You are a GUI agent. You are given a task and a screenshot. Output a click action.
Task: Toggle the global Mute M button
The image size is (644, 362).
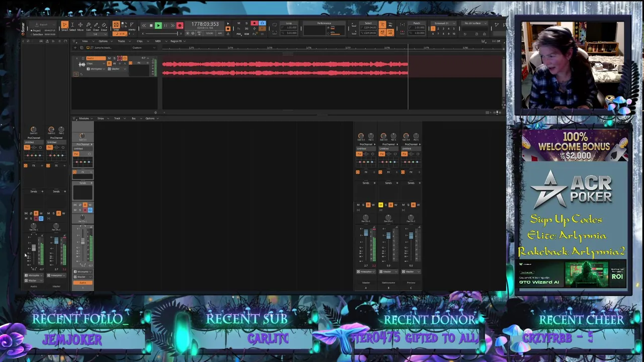pos(238,23)
